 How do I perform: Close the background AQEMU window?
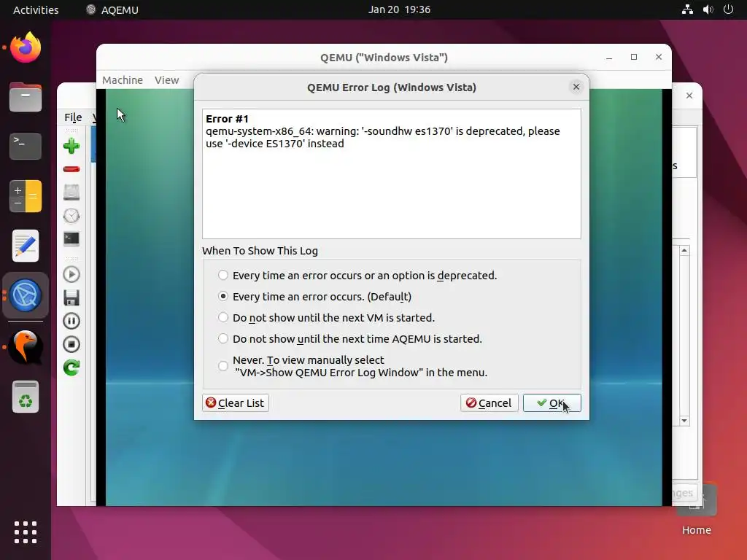pos(689,96)
